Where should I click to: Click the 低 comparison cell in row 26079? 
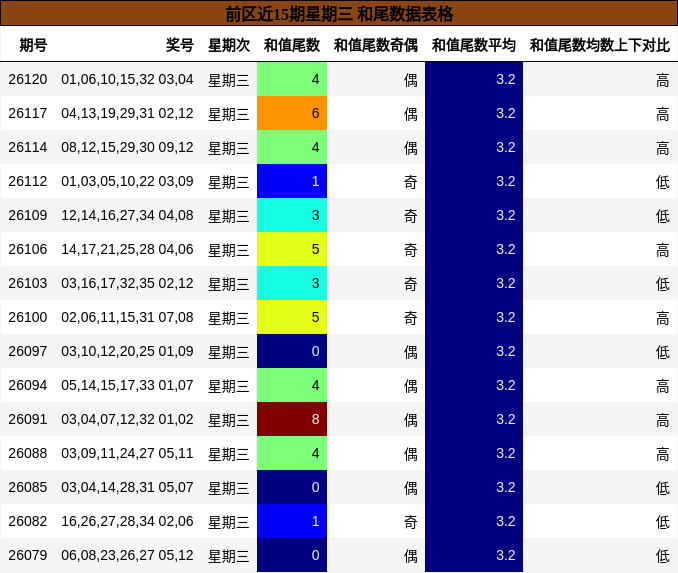(x=600, y=555)
